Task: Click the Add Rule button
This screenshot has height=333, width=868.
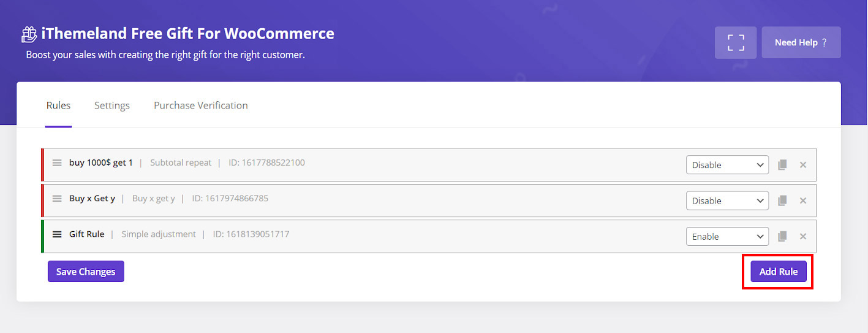Action: [x=778, y=272]
